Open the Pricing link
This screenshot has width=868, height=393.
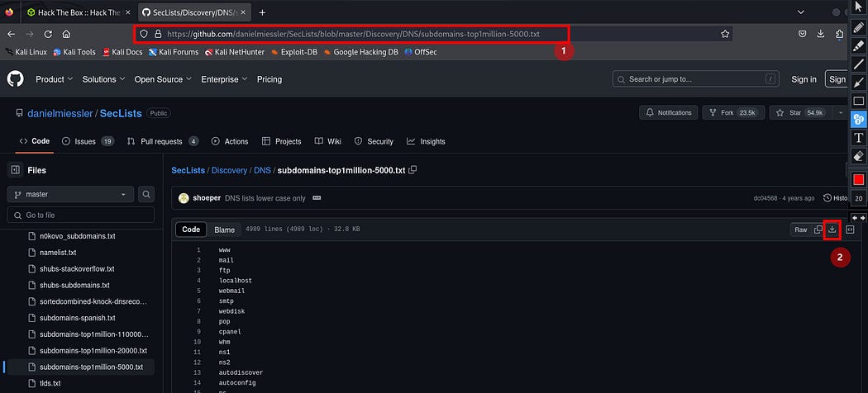269,79
